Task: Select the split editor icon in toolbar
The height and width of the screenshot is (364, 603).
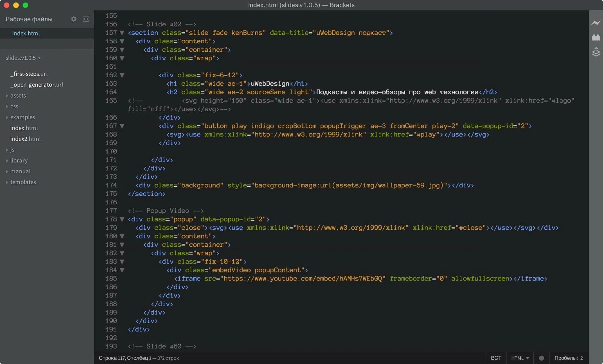Action: pos(86,19)
